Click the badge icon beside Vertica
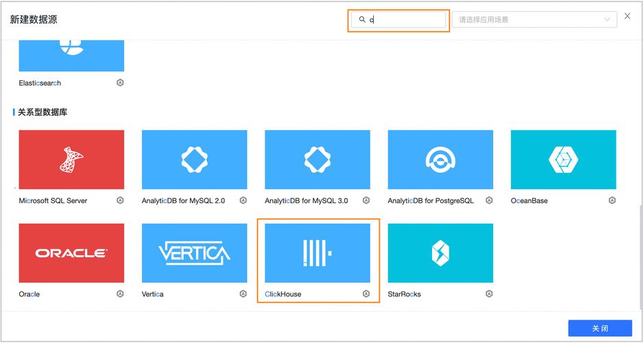644x343 pixels. tap(243, 294)
